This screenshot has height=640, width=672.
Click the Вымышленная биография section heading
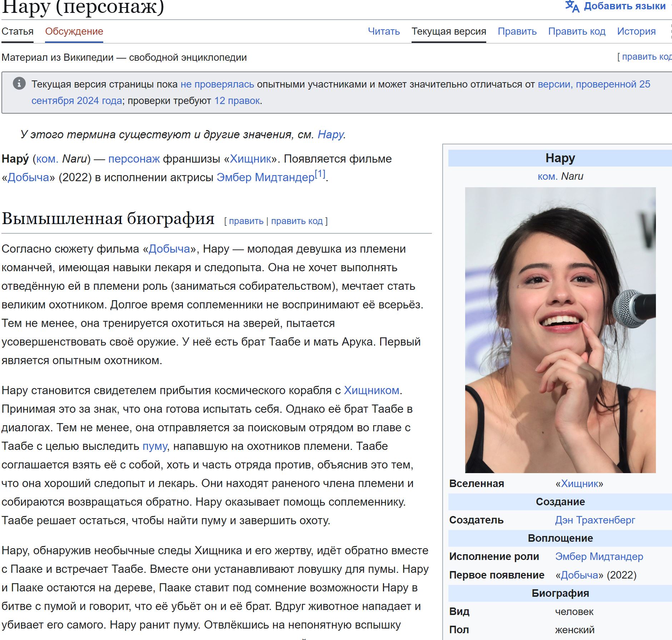[x=108, y=218]
